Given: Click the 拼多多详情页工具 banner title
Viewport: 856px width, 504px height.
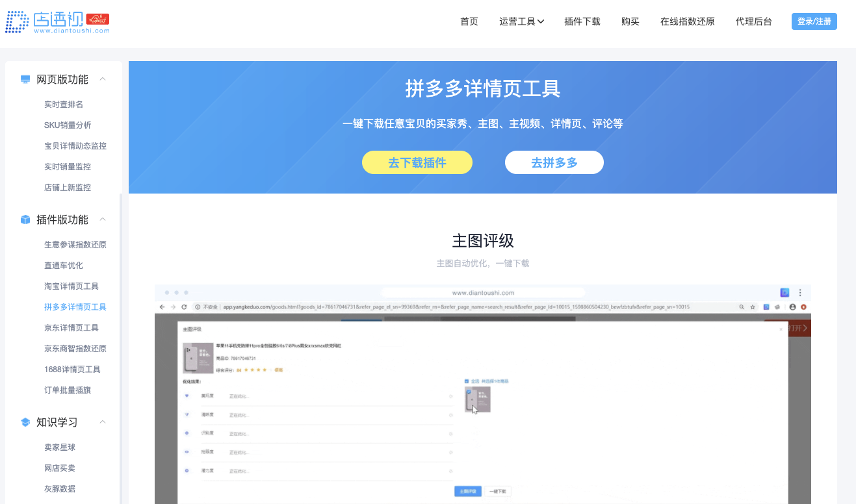Looking at the screenshot, I should click(x=483, y=88).
